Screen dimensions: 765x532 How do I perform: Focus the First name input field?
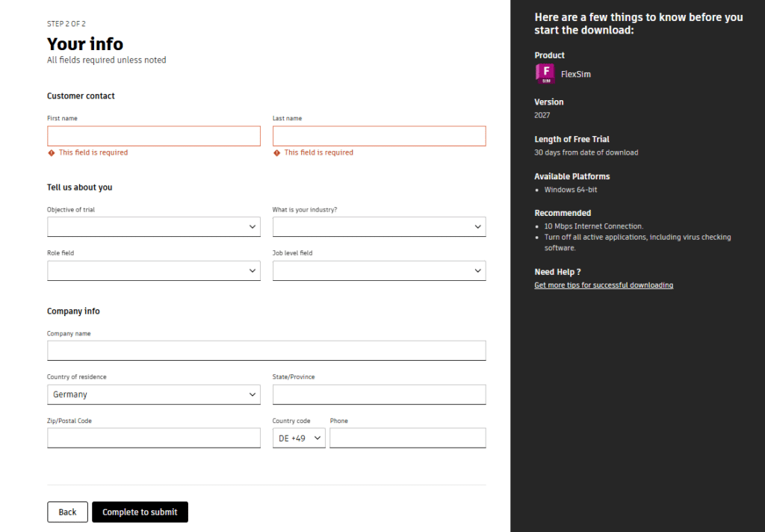[x=154, y=136]
